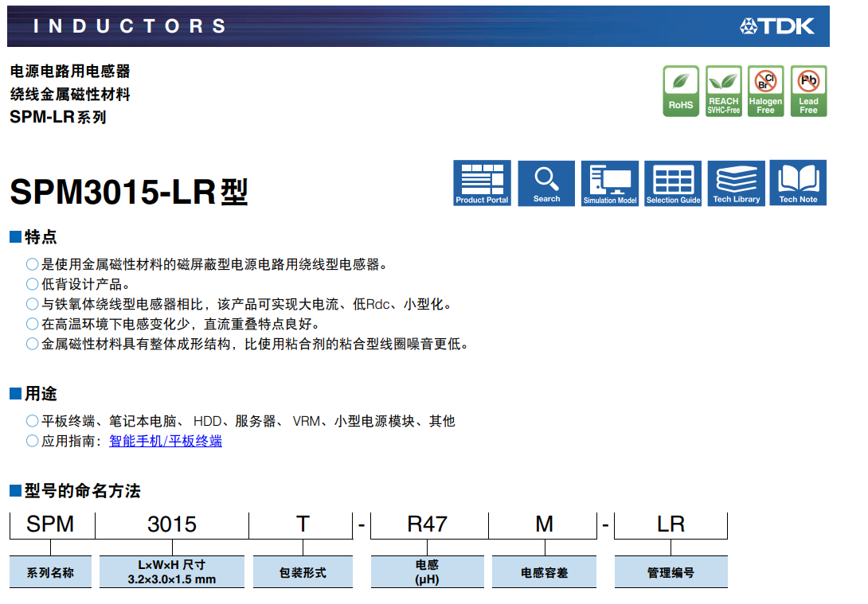Screen dimensions: 868x604
Task: Click the SPM part-number segment
Action: [x=50, y=524]
